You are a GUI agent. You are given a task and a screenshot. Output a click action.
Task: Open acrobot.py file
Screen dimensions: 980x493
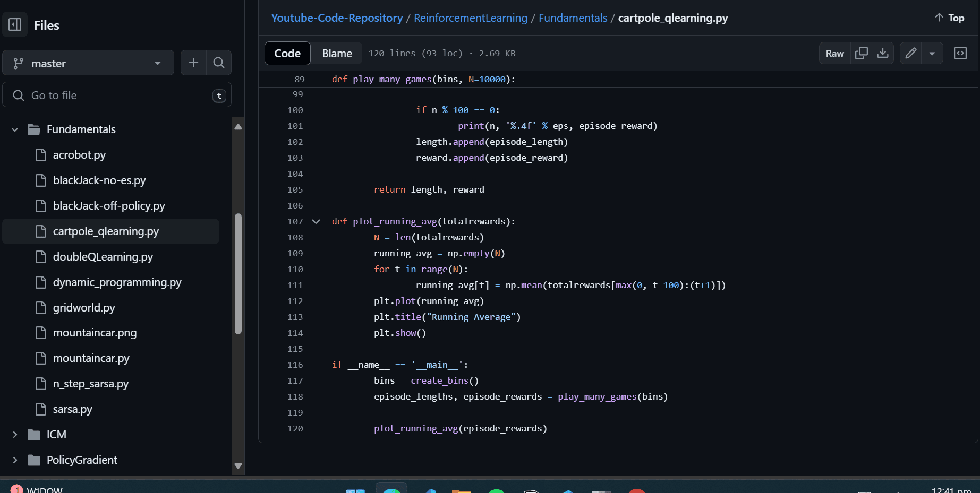(x=79, y=155)
